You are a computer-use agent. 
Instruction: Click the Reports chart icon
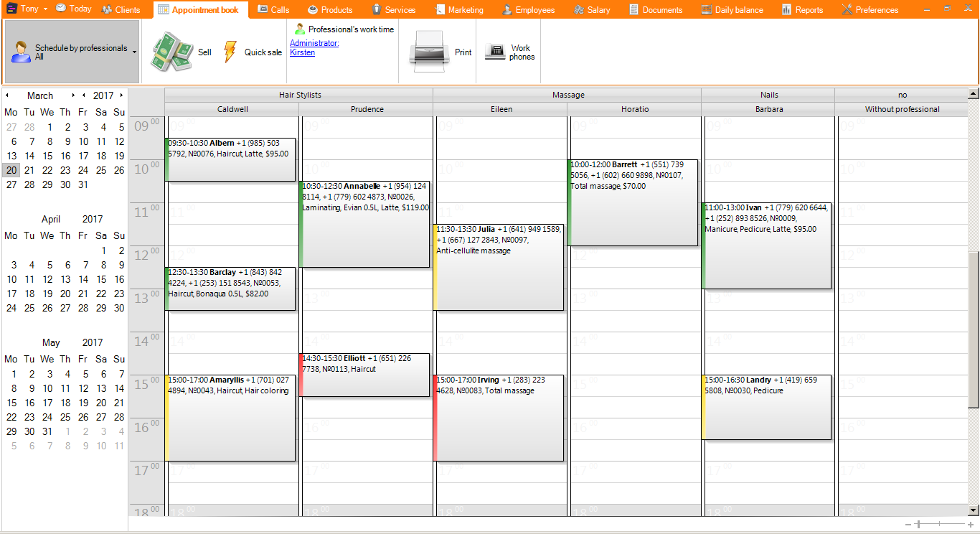click(786, 9)
